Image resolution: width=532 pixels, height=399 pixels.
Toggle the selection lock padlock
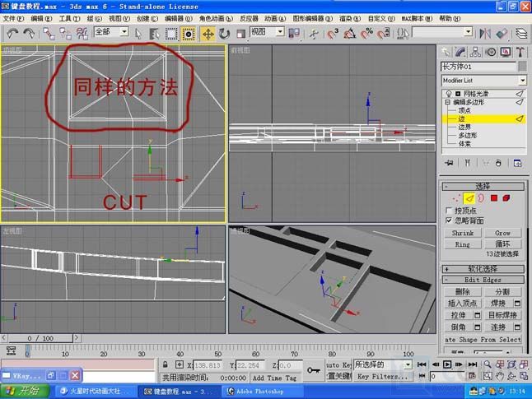[x=166, y=364]
